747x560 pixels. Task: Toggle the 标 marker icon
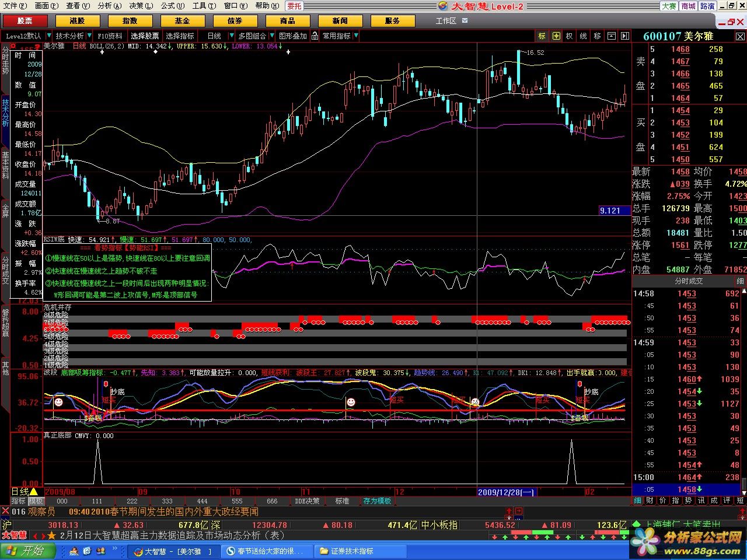click(542, 36)
